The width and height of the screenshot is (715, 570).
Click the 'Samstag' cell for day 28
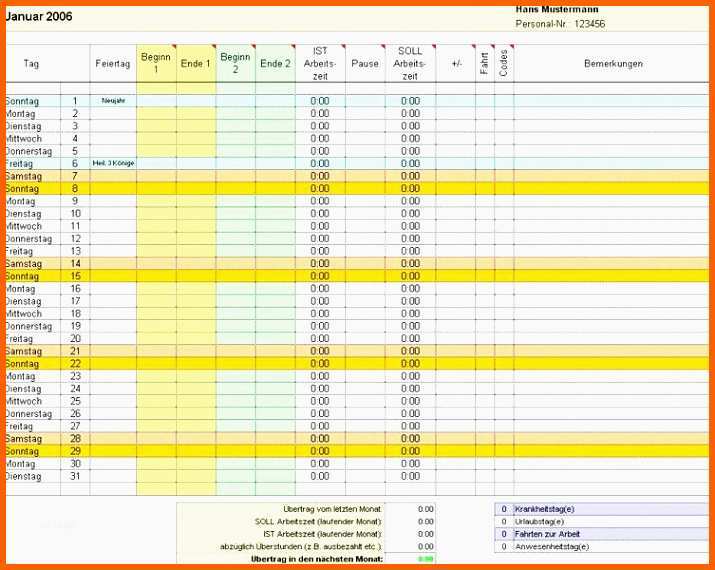(33, 439)
